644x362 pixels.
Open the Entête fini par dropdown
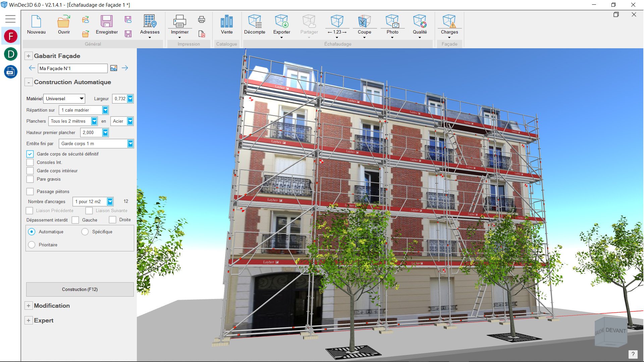(x=130, y=144)
